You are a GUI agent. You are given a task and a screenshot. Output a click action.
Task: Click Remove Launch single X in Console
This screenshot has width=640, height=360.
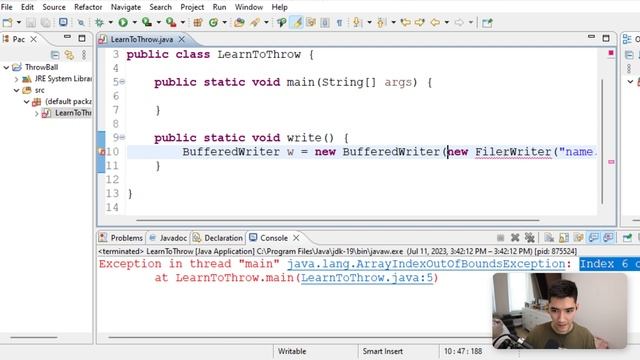[x=515, y=238]
